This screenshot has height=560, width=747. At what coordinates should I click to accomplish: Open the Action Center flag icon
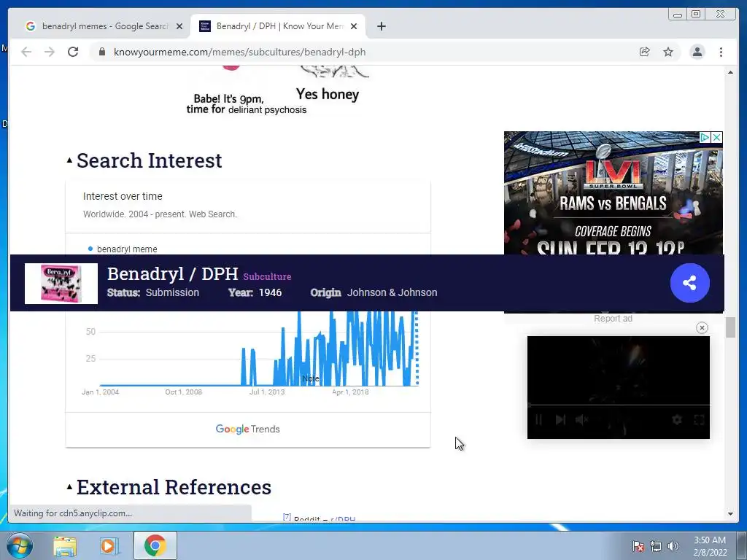[x=638, y=546]
